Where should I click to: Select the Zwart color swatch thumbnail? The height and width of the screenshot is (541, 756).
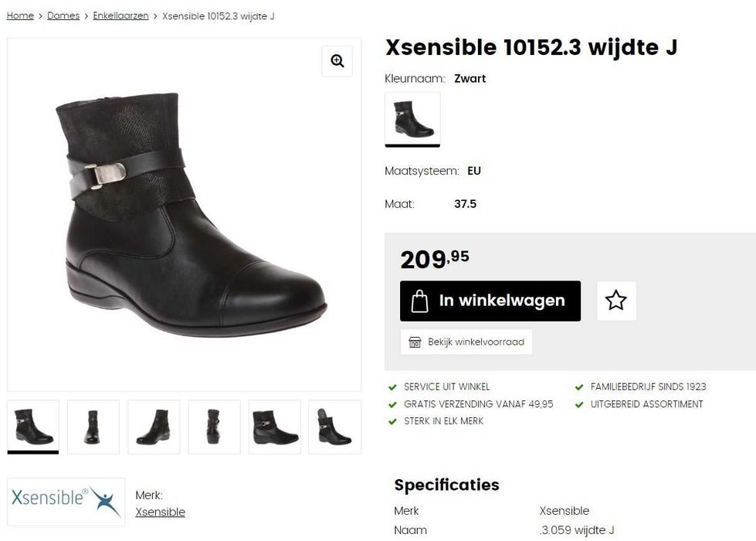tap(412, 119)
